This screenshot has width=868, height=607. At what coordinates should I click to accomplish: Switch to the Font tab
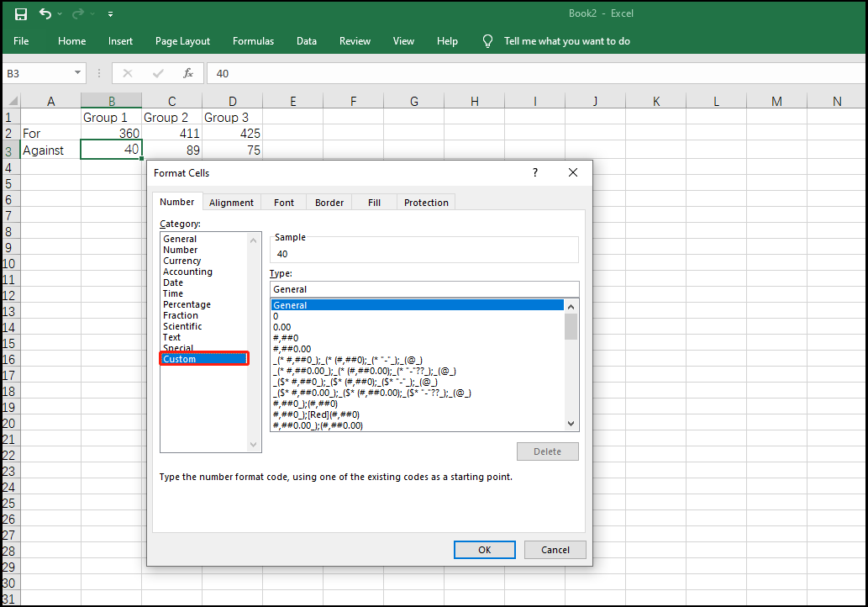[x=284, y=203]
